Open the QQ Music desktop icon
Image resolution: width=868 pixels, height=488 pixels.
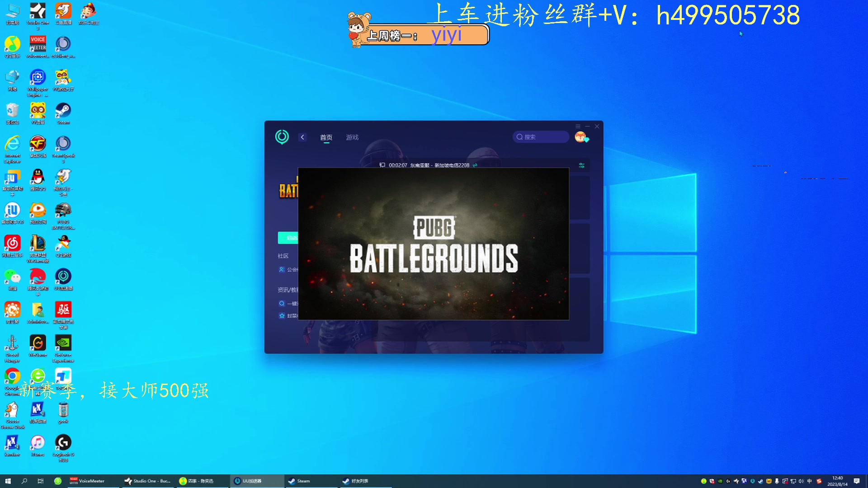click(12, 47)
